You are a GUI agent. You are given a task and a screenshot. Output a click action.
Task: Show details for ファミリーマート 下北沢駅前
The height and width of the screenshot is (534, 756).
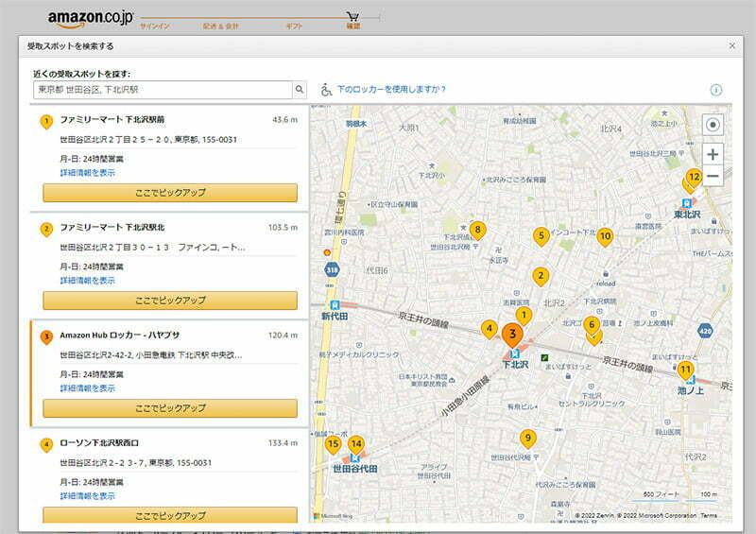click(87, 173)
